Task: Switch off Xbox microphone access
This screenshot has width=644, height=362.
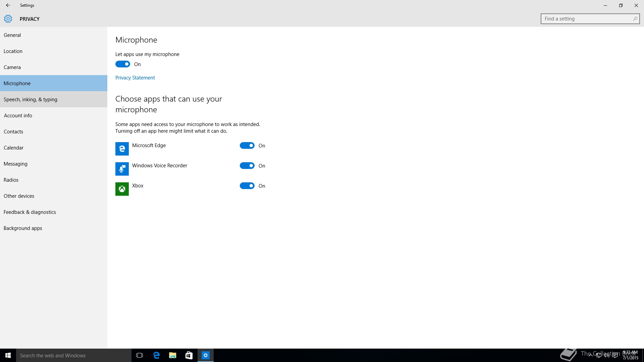Action: tap(247, 186)
